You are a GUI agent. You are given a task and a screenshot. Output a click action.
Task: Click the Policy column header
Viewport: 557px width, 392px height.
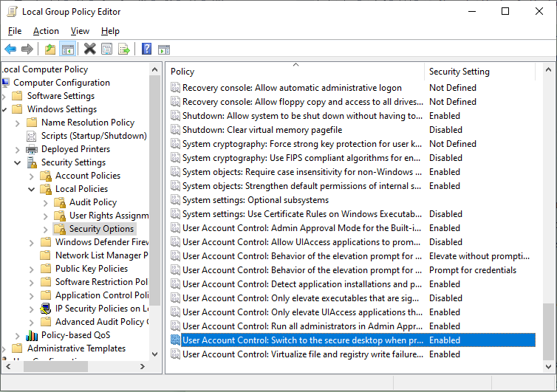(x=295, y=72)
